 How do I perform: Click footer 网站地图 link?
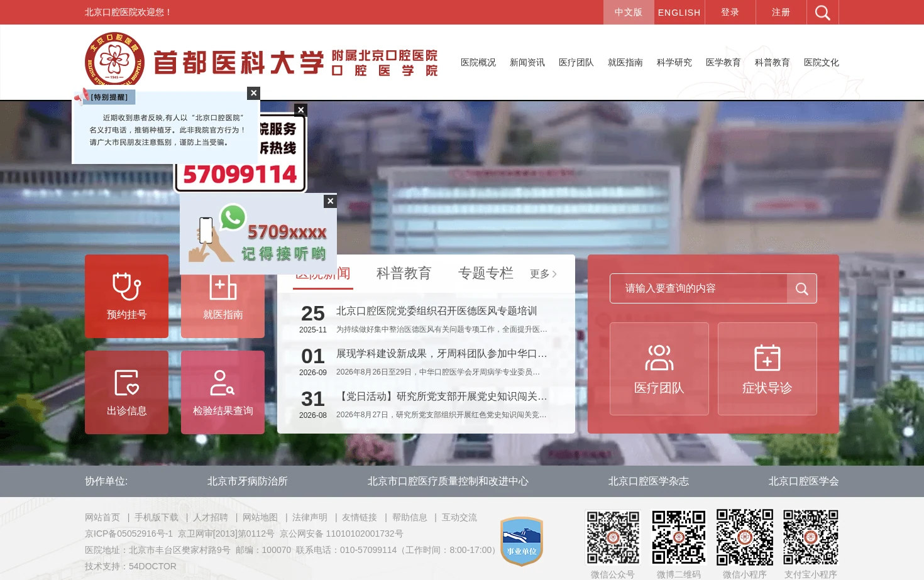(260, 518)
